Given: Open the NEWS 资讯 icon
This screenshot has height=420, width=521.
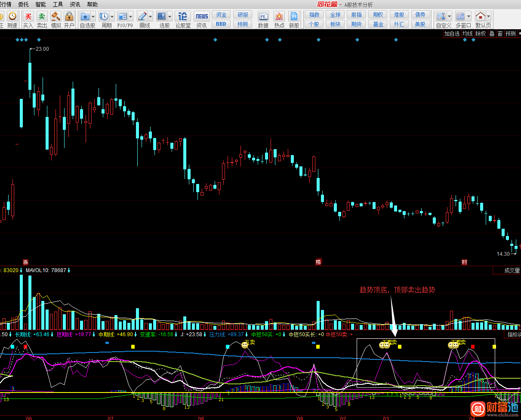Looking at the screenshot, I should click(x=201, y=17).
